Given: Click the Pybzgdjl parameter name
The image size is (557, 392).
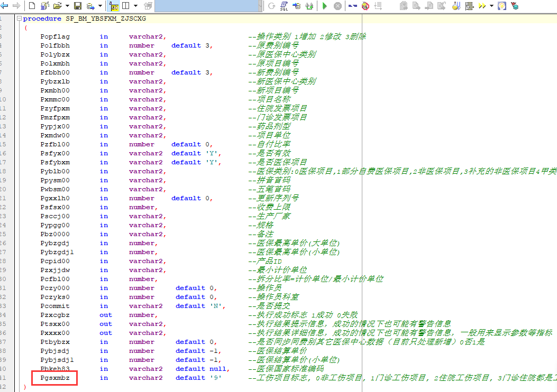Looking at the screenshot, I should pyautogui.click(x=57, y=252).
